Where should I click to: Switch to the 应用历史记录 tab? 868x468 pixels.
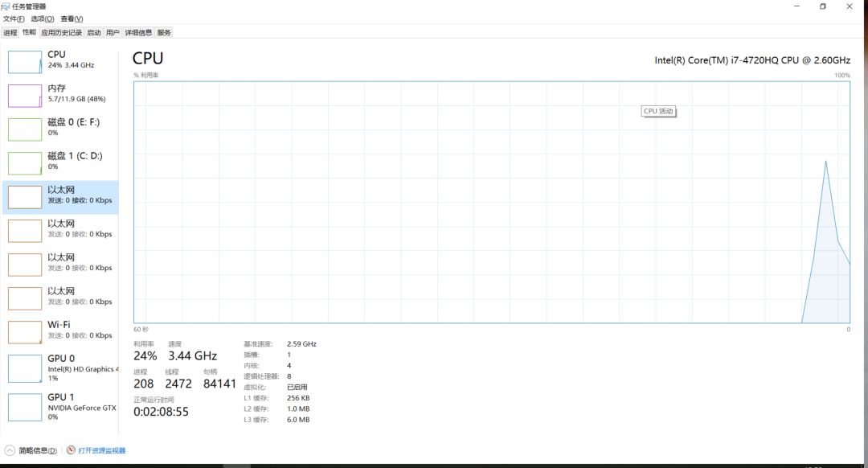pos(61,33)
